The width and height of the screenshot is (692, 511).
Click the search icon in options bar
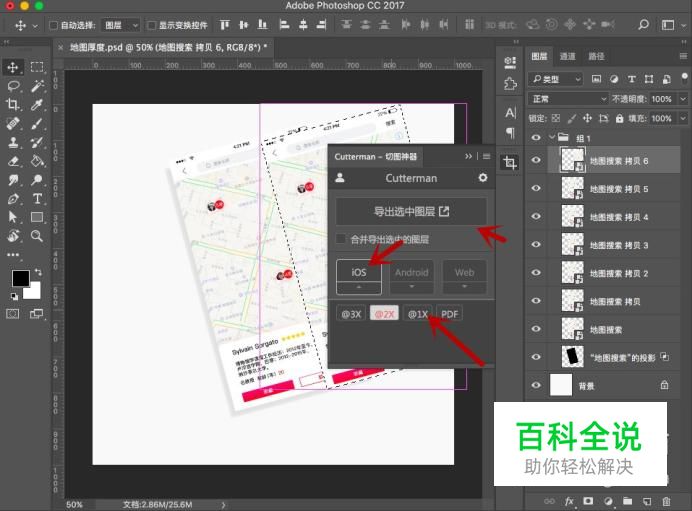coord(643,25)
